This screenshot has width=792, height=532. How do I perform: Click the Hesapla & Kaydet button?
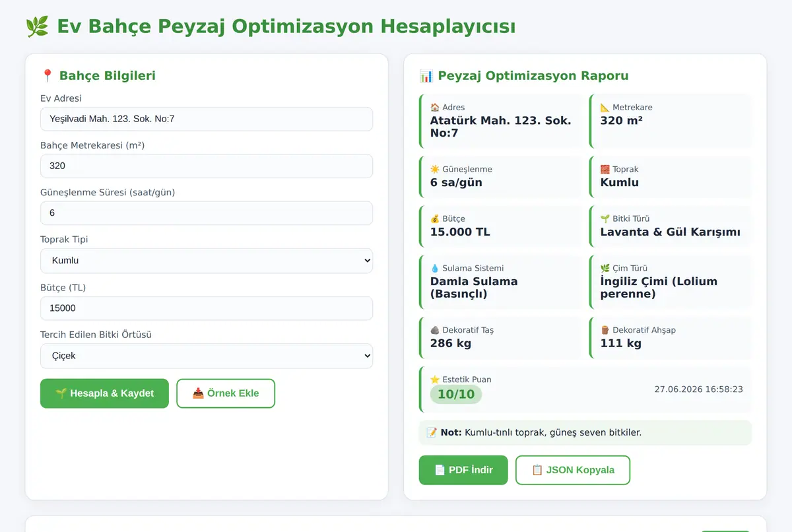[x=104, y=393]
